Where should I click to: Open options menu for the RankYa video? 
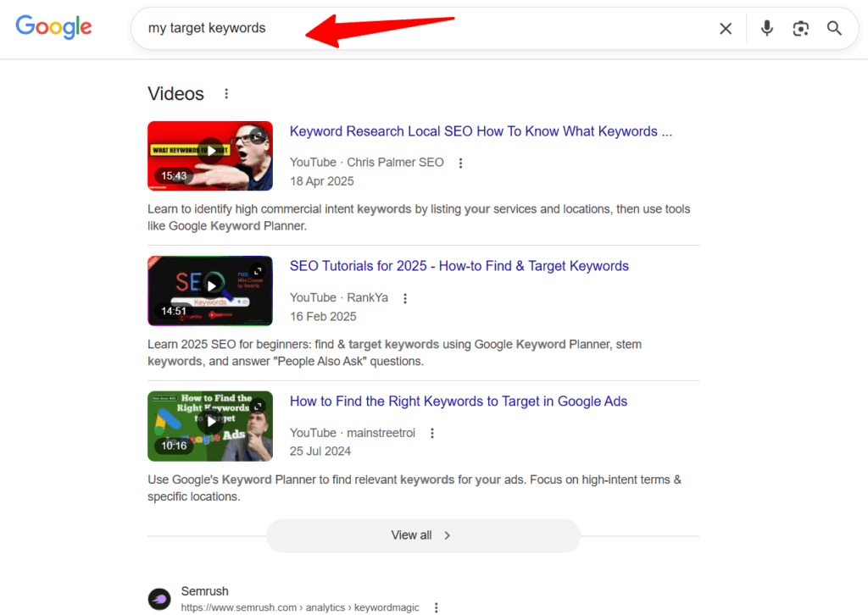pos(405,298)
